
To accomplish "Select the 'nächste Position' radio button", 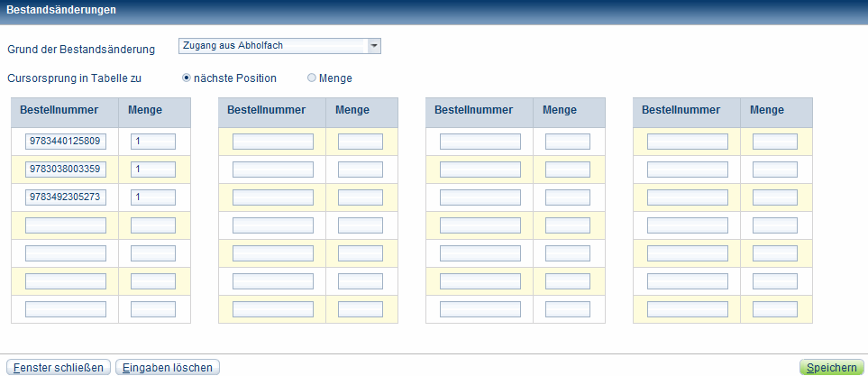I will click(187, 78).
